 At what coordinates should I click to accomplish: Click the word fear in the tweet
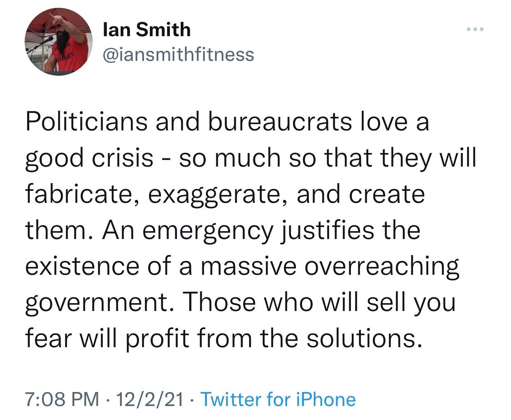[47, 338]
